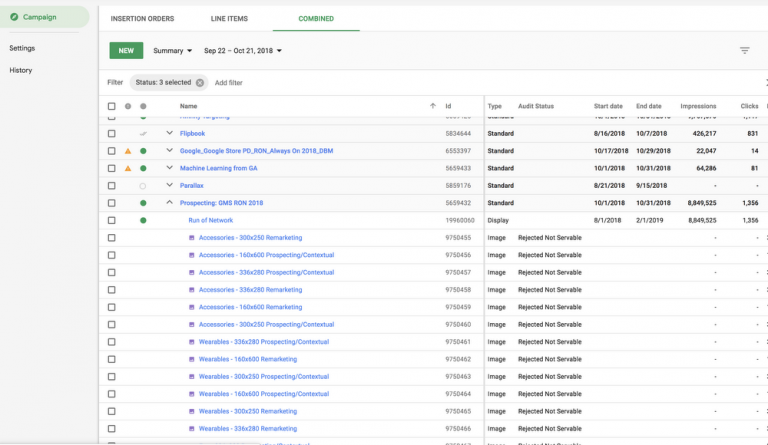This screenshot has width=768, height=445.
Task: Click the paused status icon on Flipbook row
Action: coord(143,133)
